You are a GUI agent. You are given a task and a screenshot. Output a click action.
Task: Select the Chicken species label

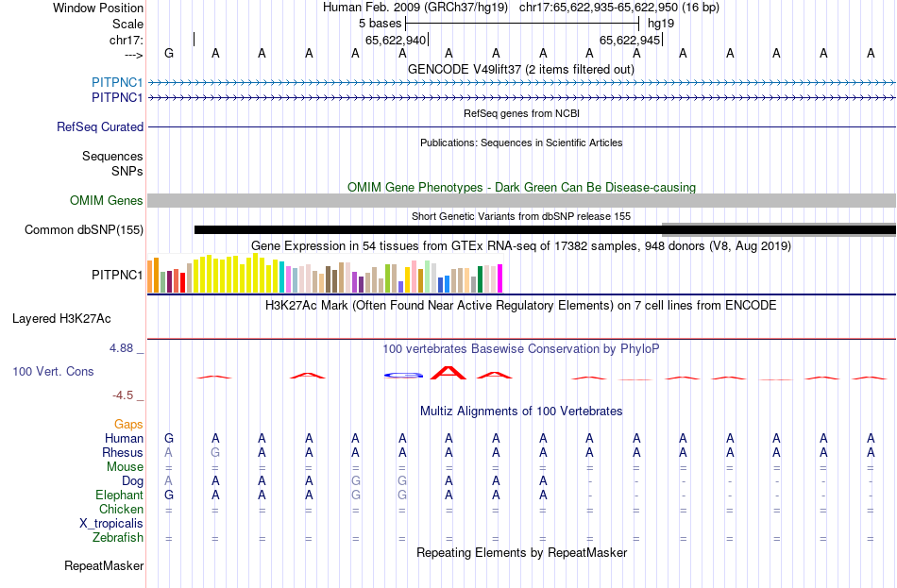tap(121, 509)
